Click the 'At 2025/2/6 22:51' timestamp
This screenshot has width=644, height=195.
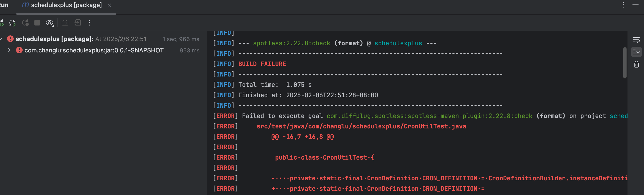tap(121, 39)
